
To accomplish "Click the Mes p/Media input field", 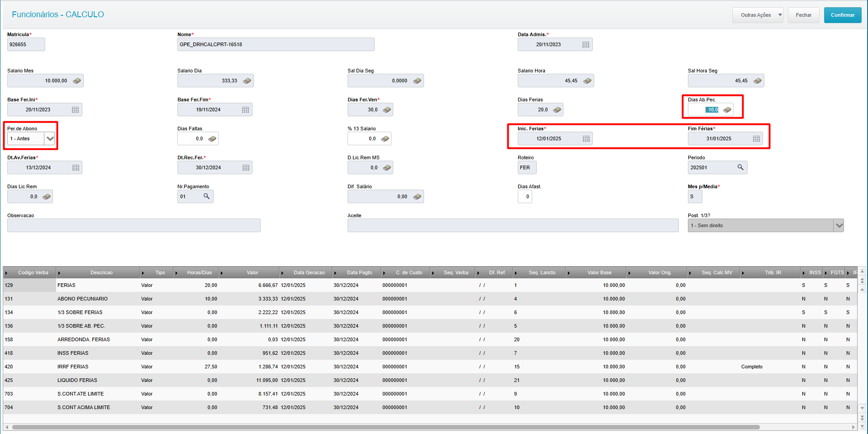I will pos(695,196).
